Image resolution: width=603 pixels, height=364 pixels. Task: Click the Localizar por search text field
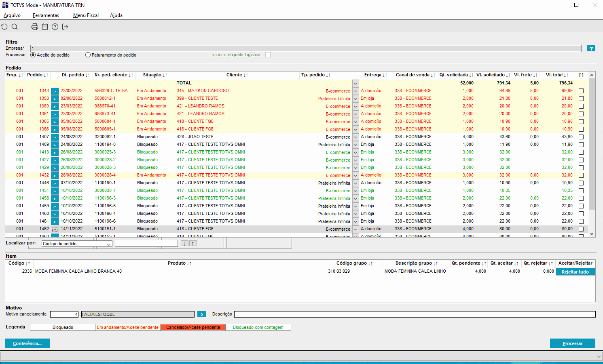[146, 244]
